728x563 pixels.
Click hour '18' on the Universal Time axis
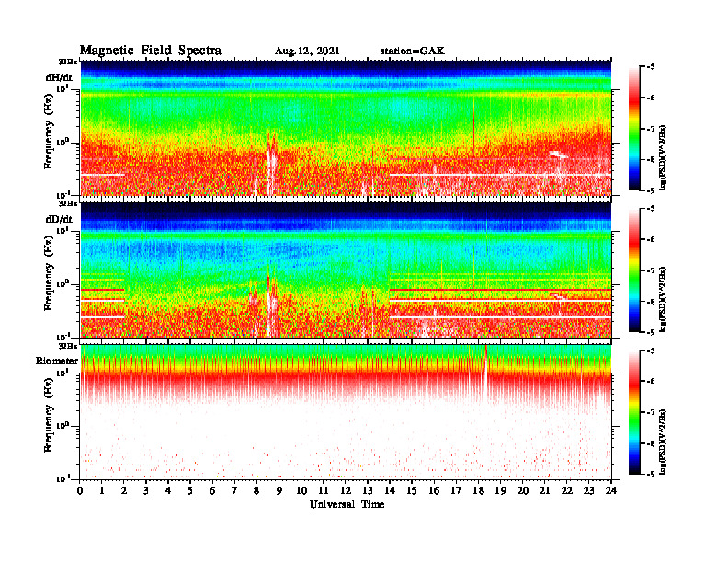478,490
